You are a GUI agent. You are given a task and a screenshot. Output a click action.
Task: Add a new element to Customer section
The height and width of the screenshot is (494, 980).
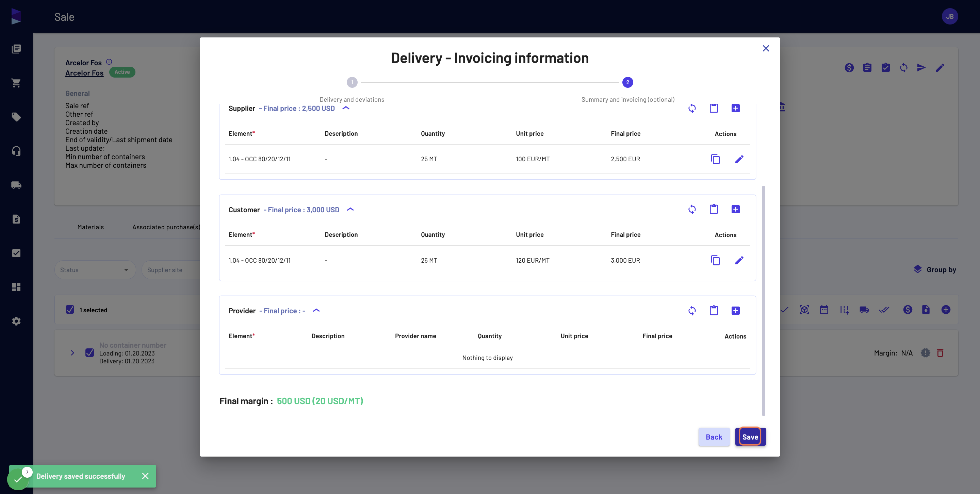[x=735, y=209]
